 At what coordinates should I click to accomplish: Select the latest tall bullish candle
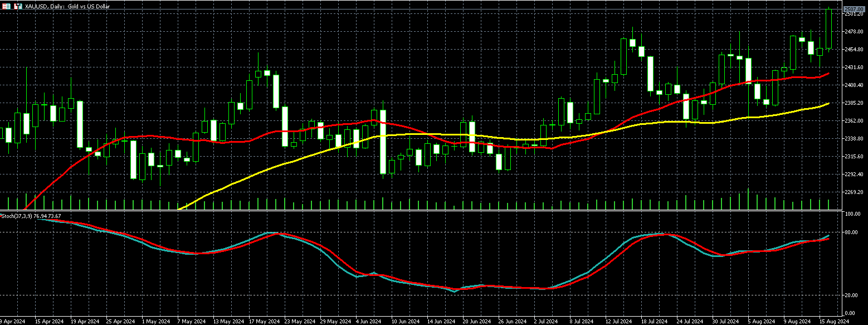pos(828,29)
